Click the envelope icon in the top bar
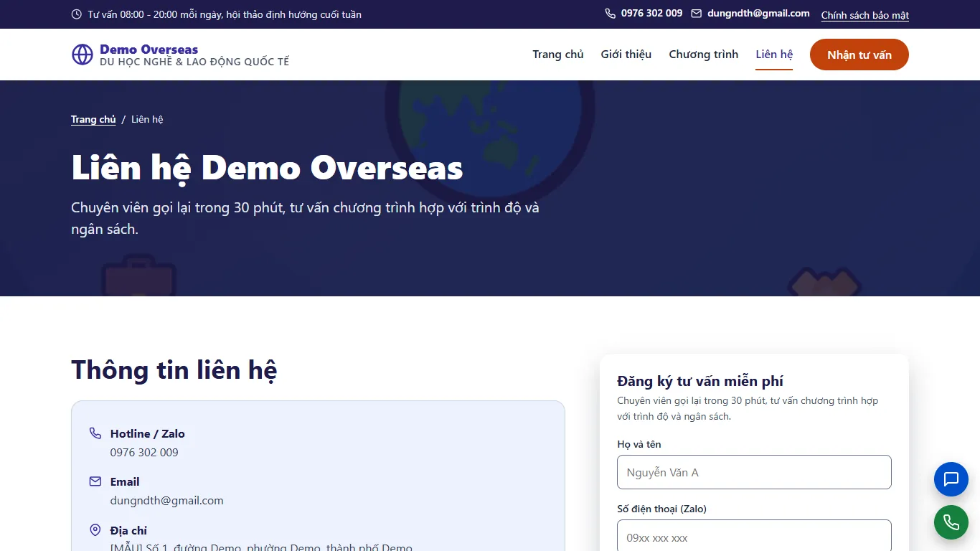The width and height of the screenshot is (980, 551). [x=697, y=14]
